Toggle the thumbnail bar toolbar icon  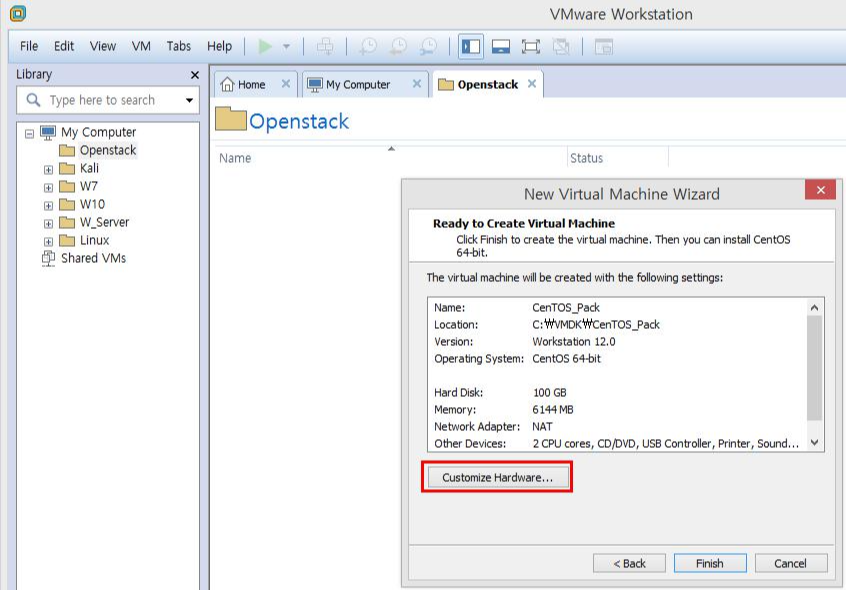pyautogui.click(x=501, y=46)
